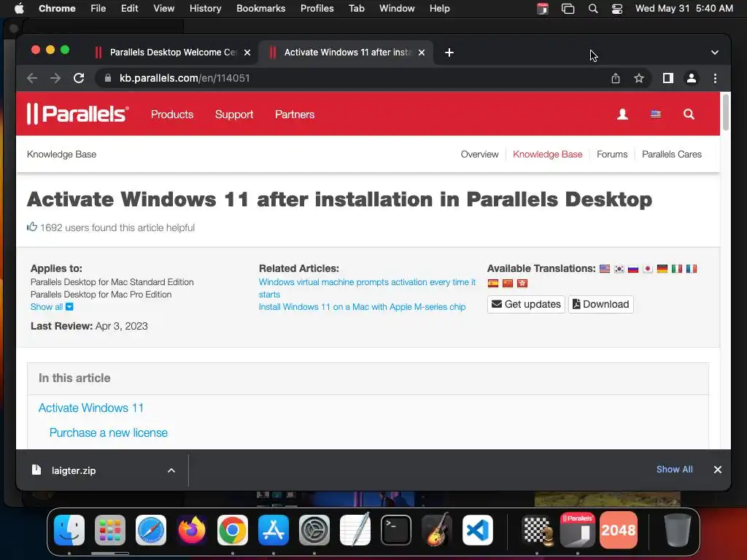Viewport: 747px width, 560px height.
Task: Select the German translation flag
Action: pos(662,268)
